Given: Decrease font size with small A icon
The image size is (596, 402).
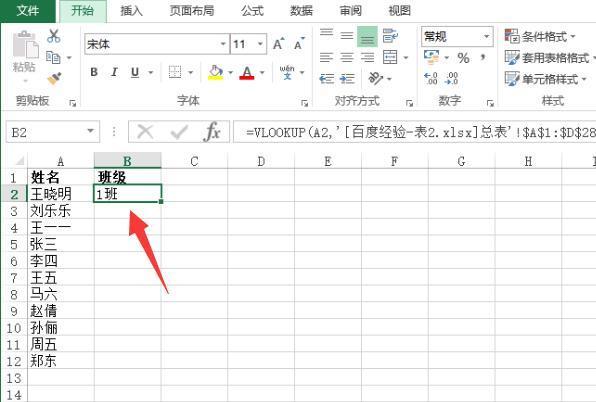Looking at the screenshot, I should coord(300,44).
